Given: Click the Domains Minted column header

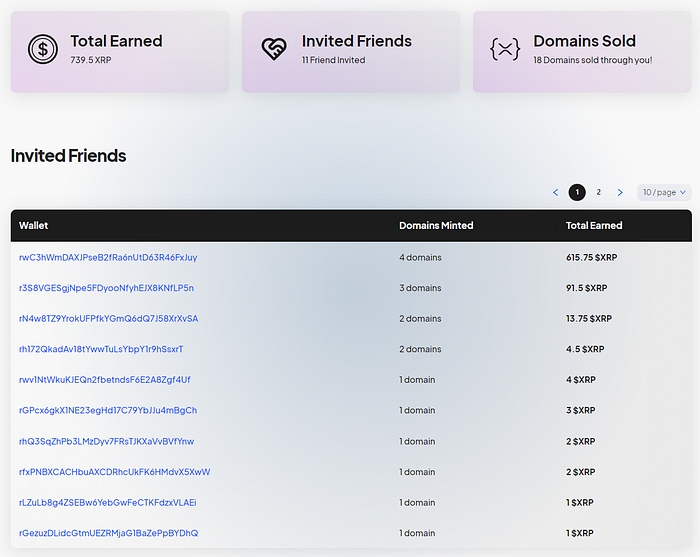Looking at the screenshot, I should point(436,226).
